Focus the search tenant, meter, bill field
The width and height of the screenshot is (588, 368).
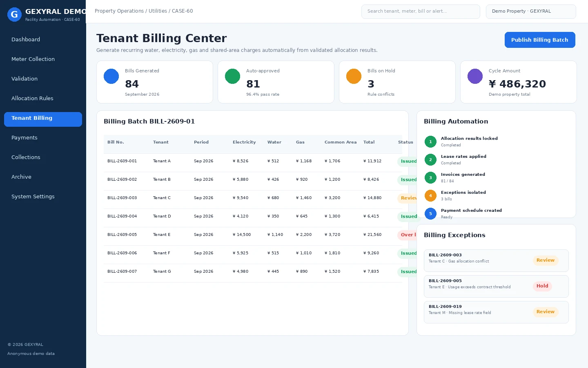click(x=421, y=11)
